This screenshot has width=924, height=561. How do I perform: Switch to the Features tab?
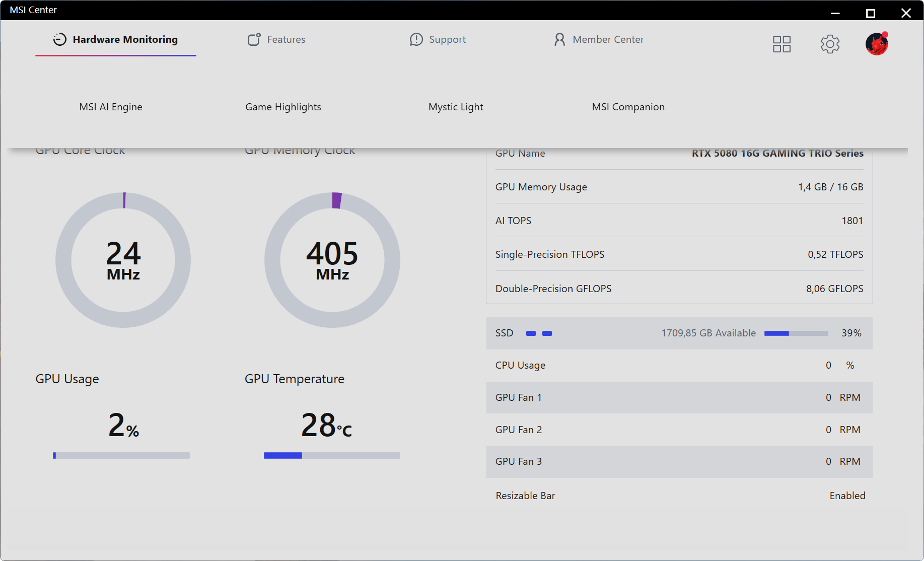[x=276, y=39]
